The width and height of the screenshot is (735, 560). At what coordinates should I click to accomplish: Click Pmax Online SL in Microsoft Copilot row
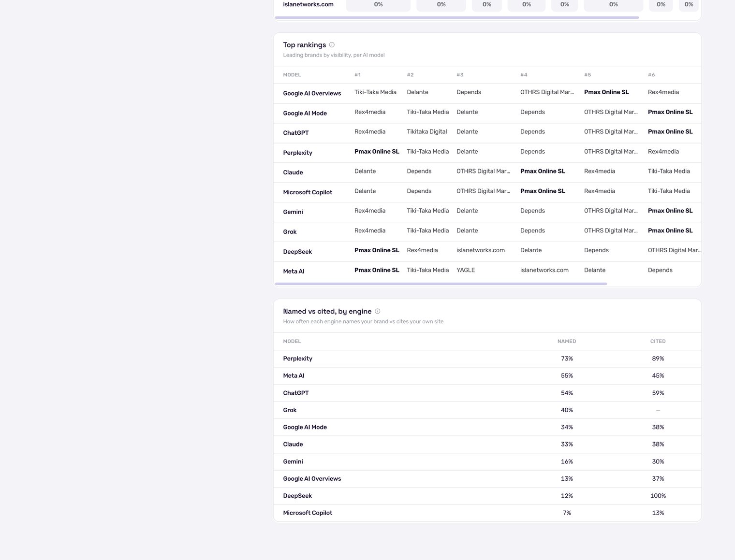pos(543,191)
